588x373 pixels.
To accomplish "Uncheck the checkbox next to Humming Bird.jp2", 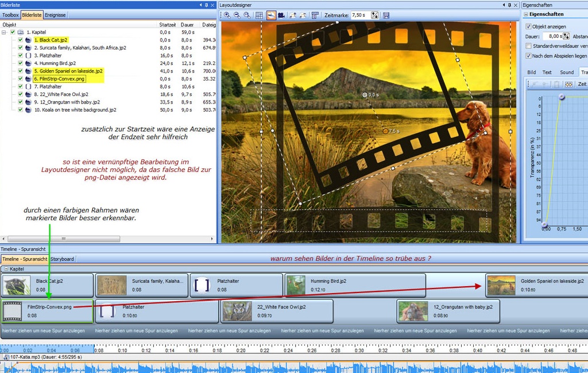I will pyautogui.click(x=21, y=63).
